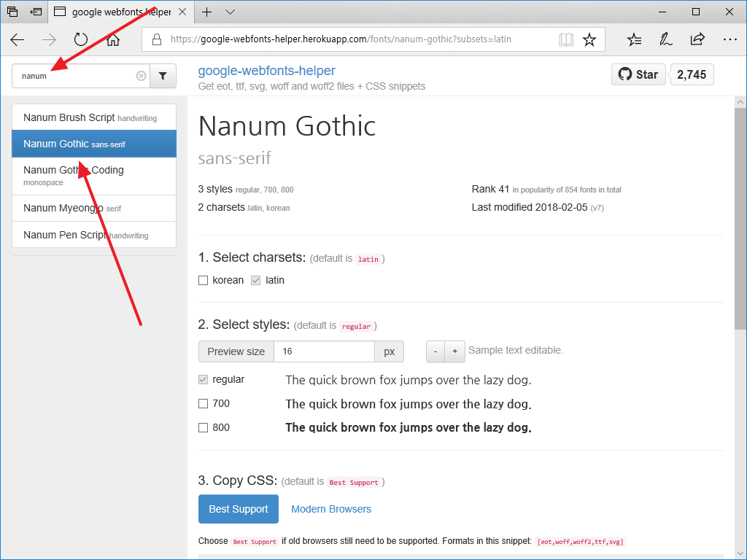Open the google-webfonts-helper title link
747x560 pixels.
pyautogui.click(x=266, y=71)
